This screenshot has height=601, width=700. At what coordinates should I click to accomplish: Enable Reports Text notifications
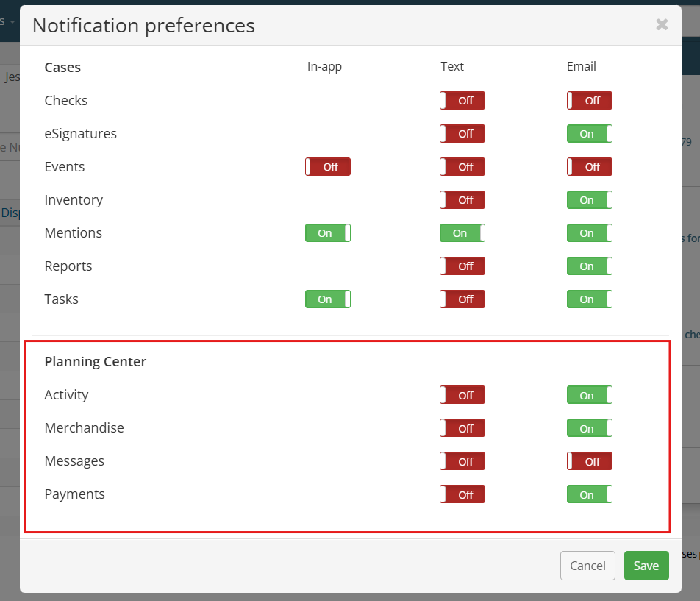point(462,266)
